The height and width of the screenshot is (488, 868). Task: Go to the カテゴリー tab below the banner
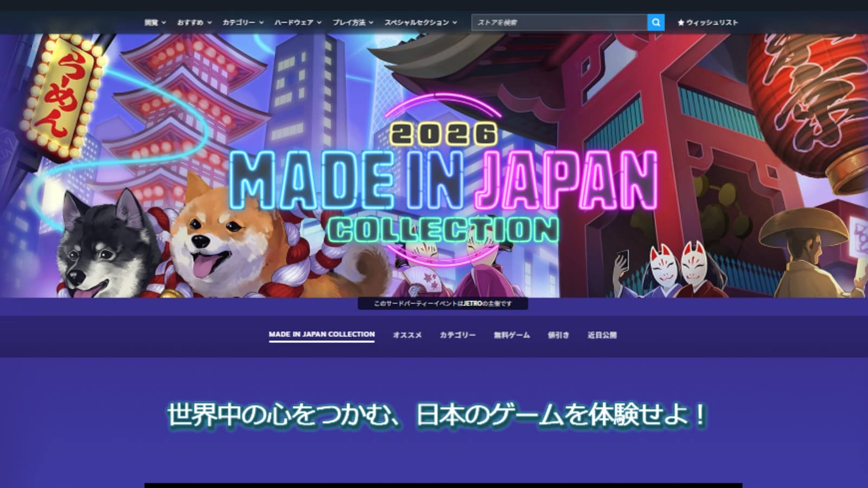pos(457,335)
